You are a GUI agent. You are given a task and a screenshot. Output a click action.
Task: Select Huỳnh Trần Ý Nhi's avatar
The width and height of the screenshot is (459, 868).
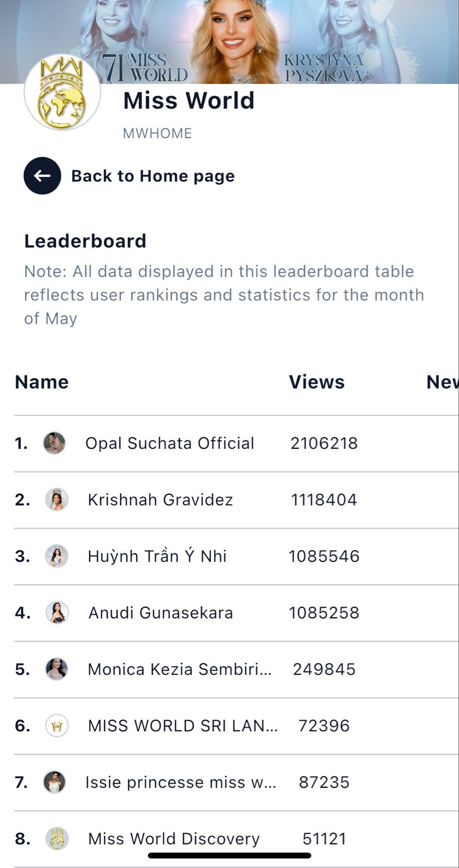57,556
